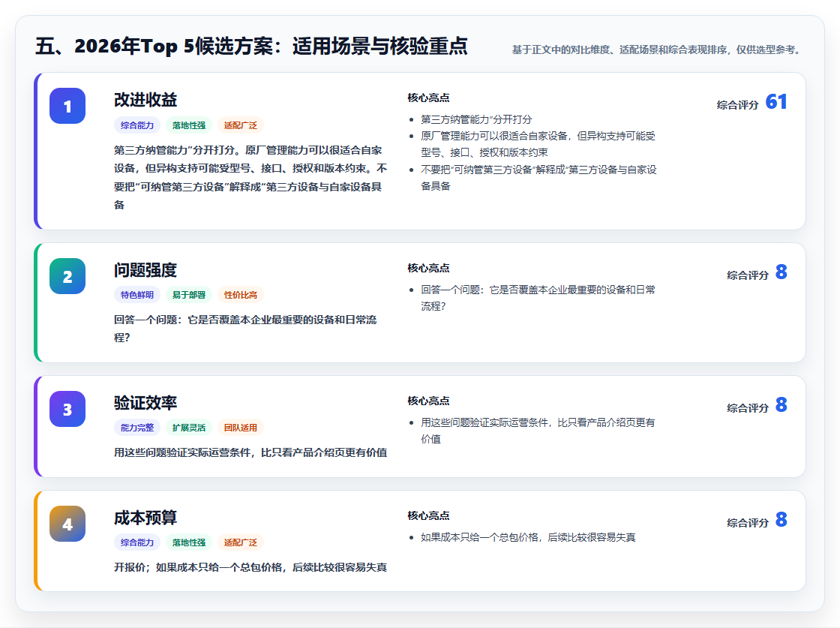
Task: Select the 落地性强 tag under 改进收益
Action: click(x=188, y=125)
